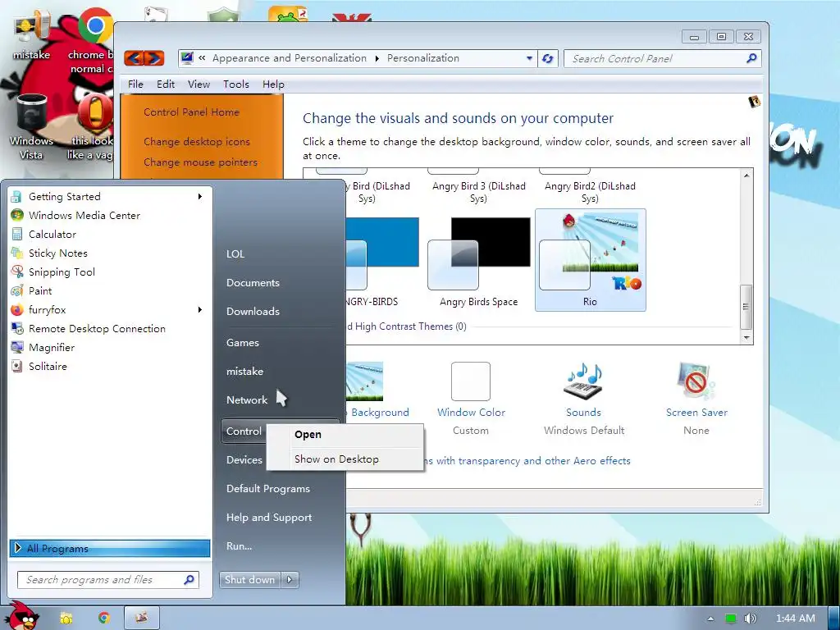
Task: Select the Rio theme
Action: click(590, 260)
